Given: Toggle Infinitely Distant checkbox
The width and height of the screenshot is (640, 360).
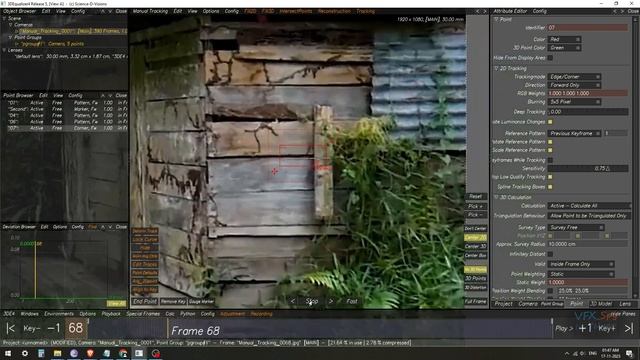Looking at the screenshot, I should pos(550,254).
